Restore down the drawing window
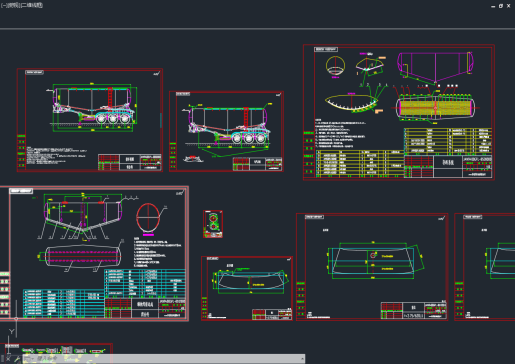Screen dimensions: 515x364 point(501,6)
